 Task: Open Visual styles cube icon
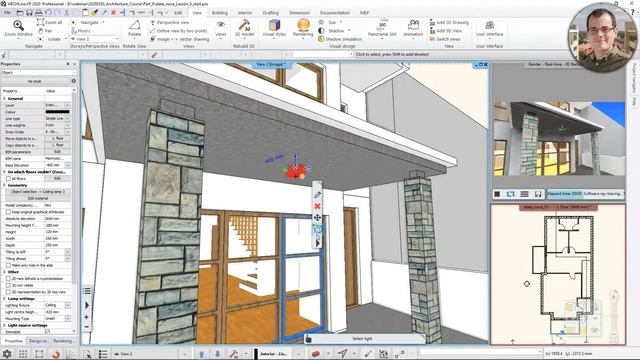[274, 25]
